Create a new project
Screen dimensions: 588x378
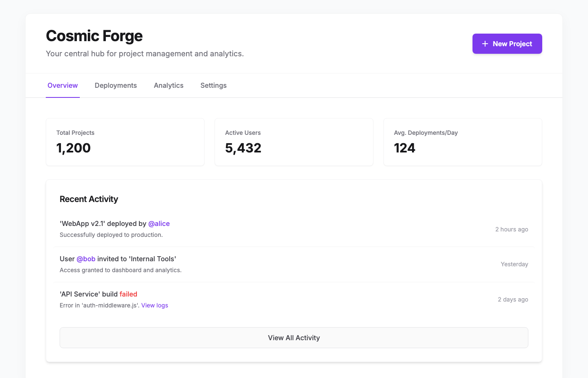[507, 43]
